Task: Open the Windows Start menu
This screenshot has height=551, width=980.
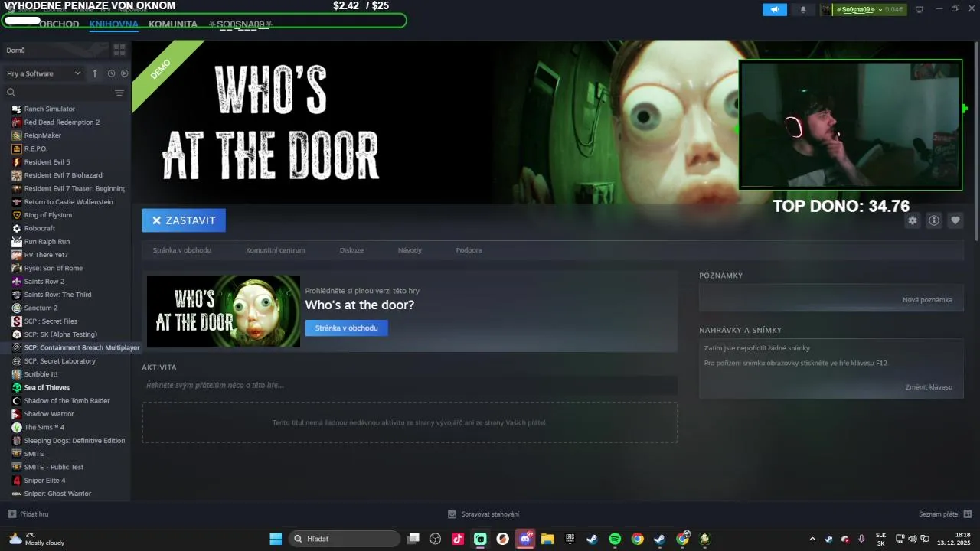Action: coord(276,539)
